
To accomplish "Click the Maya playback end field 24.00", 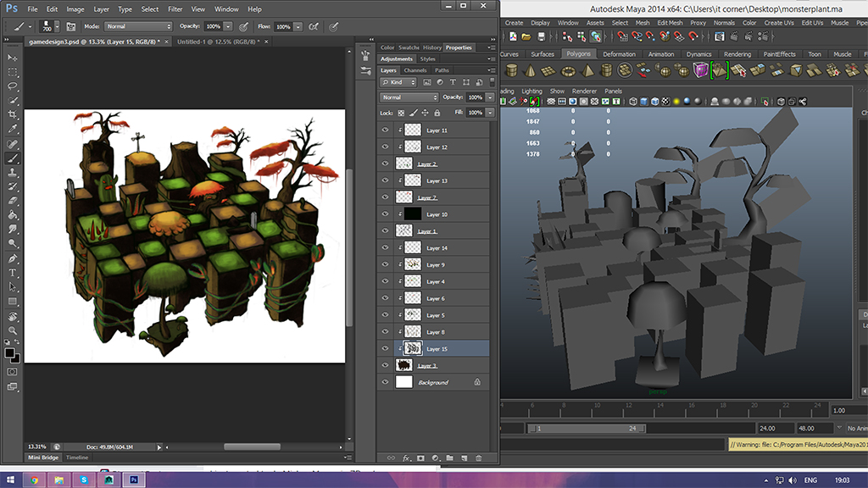I will 775,428.
